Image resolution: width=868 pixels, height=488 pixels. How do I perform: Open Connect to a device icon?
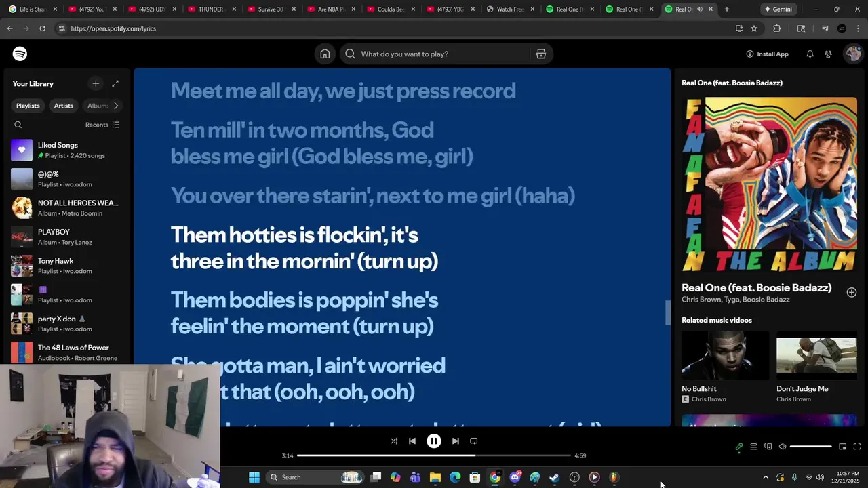coord(768,447)
